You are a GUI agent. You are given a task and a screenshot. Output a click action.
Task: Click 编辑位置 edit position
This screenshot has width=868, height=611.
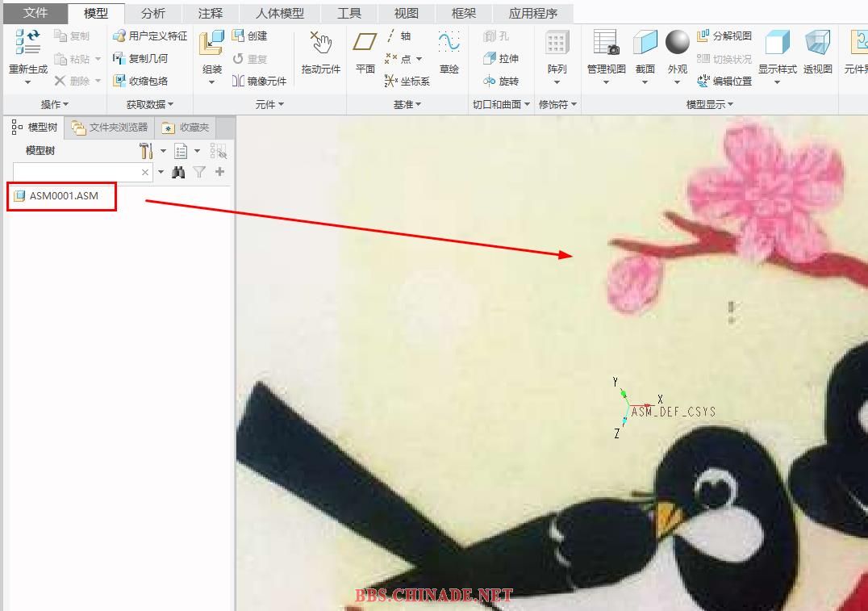click(x=724, y=81)
